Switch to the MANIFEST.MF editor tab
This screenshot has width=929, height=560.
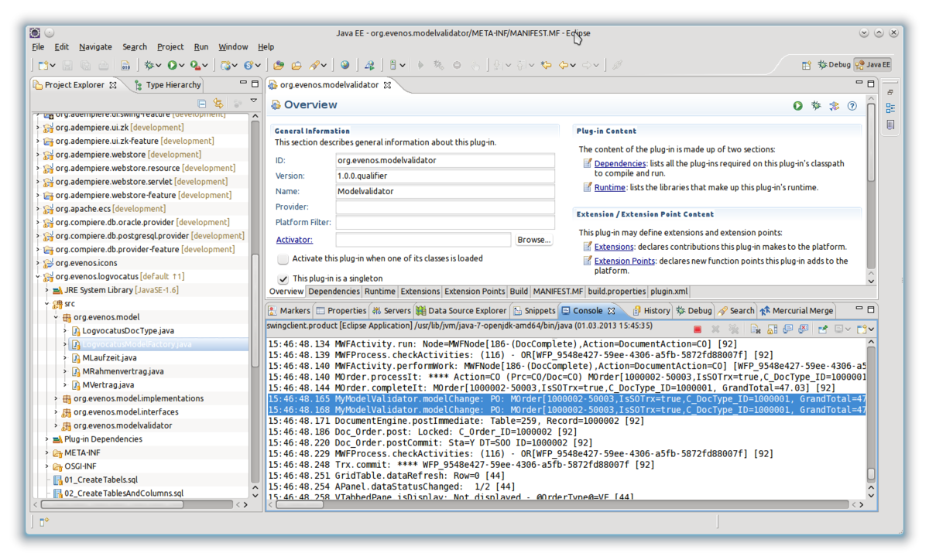point(557,292)
